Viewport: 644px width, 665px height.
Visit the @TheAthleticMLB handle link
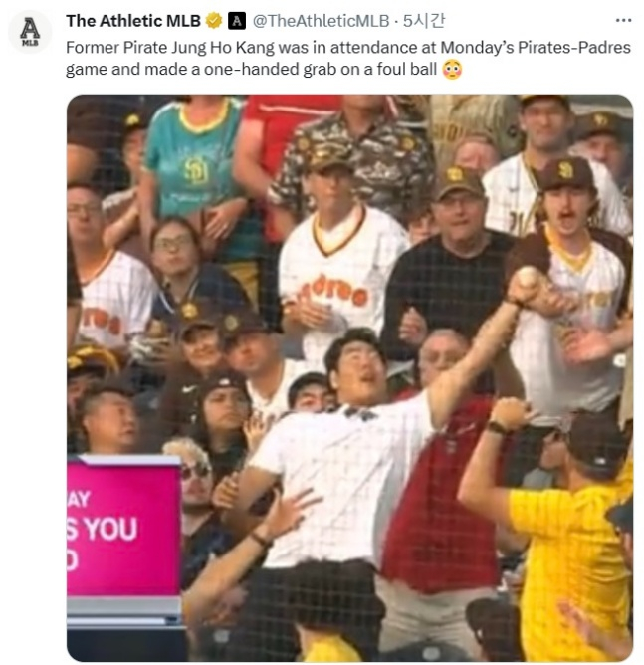point(321,21)
